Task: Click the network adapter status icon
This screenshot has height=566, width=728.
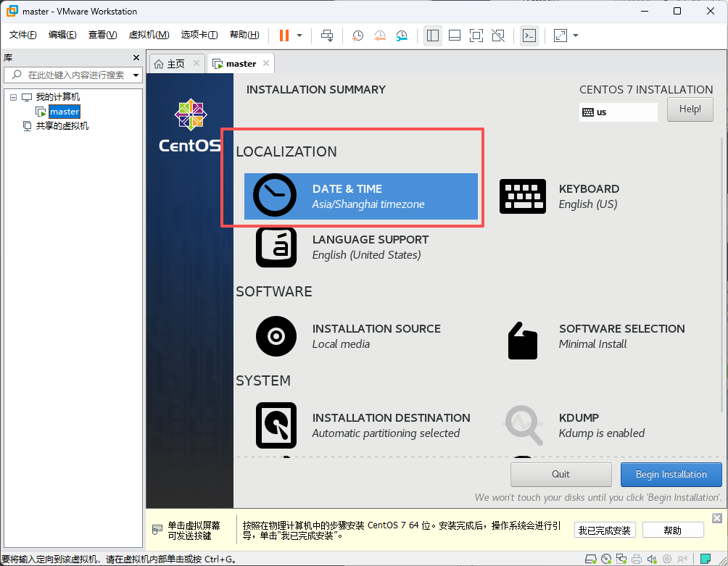Action: coord(621,559)
